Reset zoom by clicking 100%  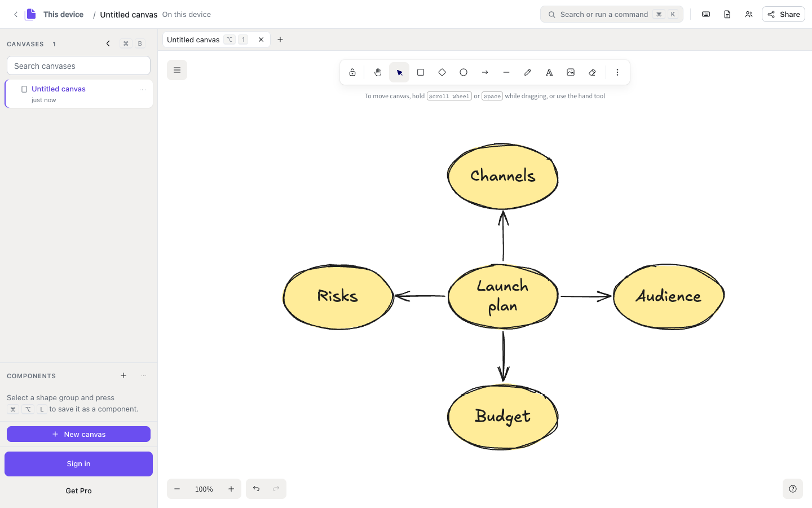point(204,489)
